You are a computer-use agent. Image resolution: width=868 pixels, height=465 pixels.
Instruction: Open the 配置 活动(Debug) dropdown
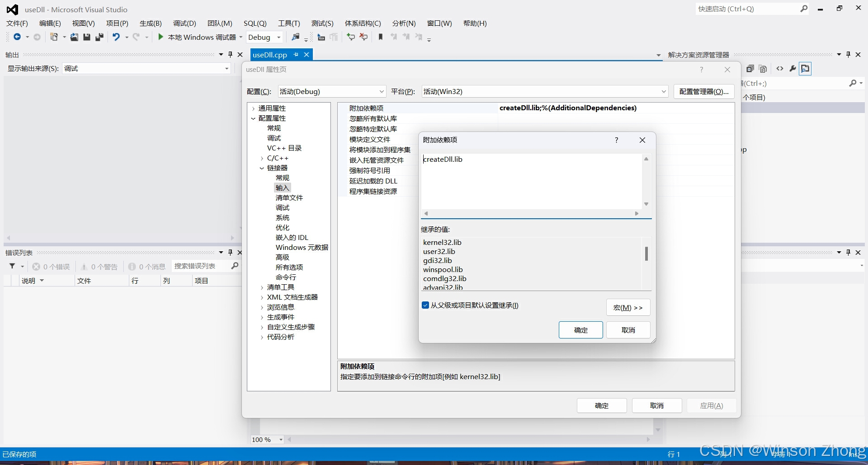pos(332,91)
